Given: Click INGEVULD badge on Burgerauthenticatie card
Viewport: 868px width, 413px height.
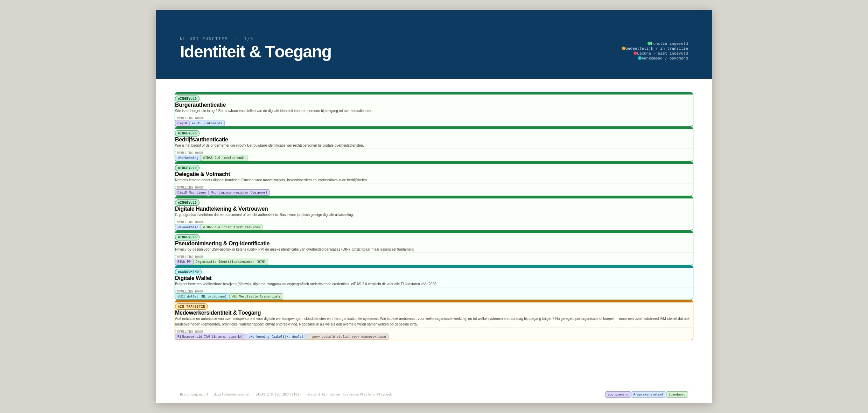Looking at the screenshot, I should pyautogui.click(x=187, y=99).
